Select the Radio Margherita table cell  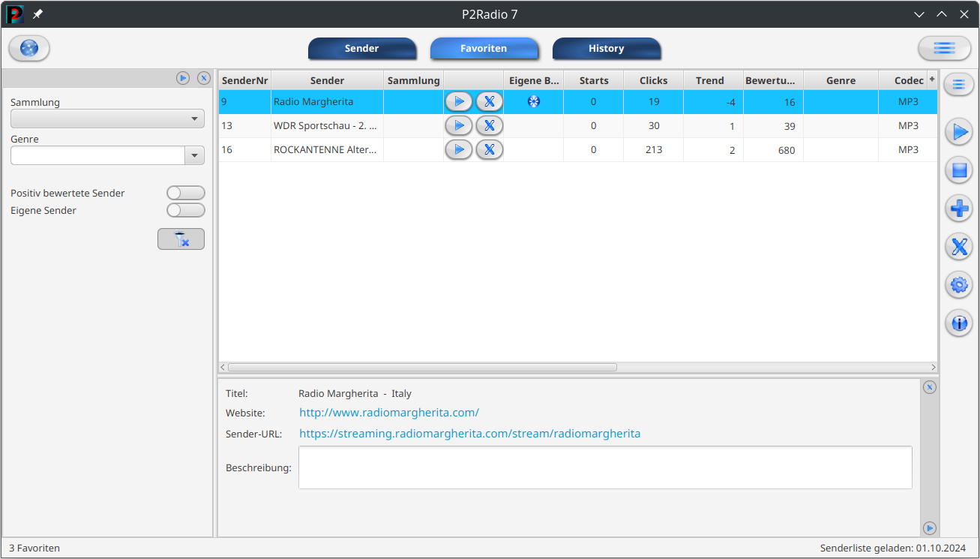327,101
